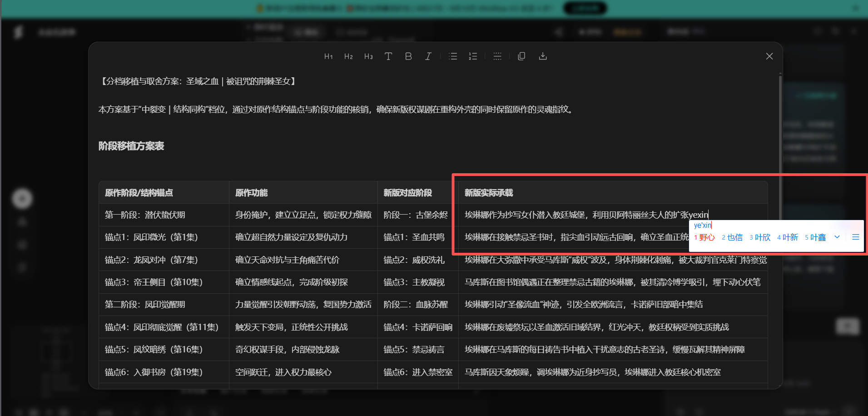Apply H2 heading format
Image resolution: width=868 pixels, height=416 pixels.
click(x=348, y=56)
